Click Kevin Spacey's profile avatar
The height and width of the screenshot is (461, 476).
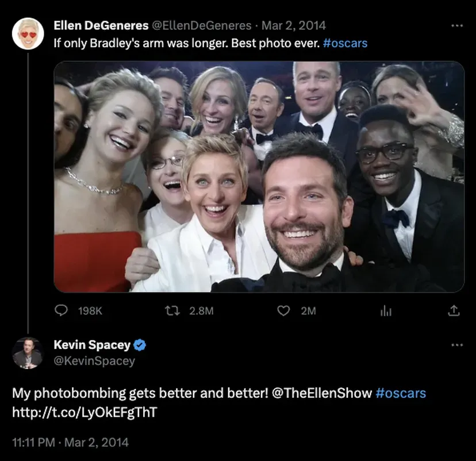pos(28,353)
